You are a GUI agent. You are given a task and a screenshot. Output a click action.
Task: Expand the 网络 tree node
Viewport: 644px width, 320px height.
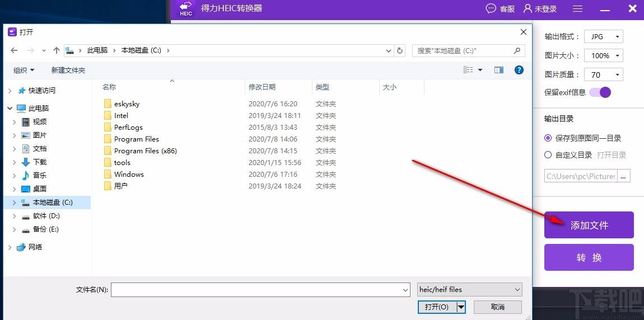coord(10,247)
